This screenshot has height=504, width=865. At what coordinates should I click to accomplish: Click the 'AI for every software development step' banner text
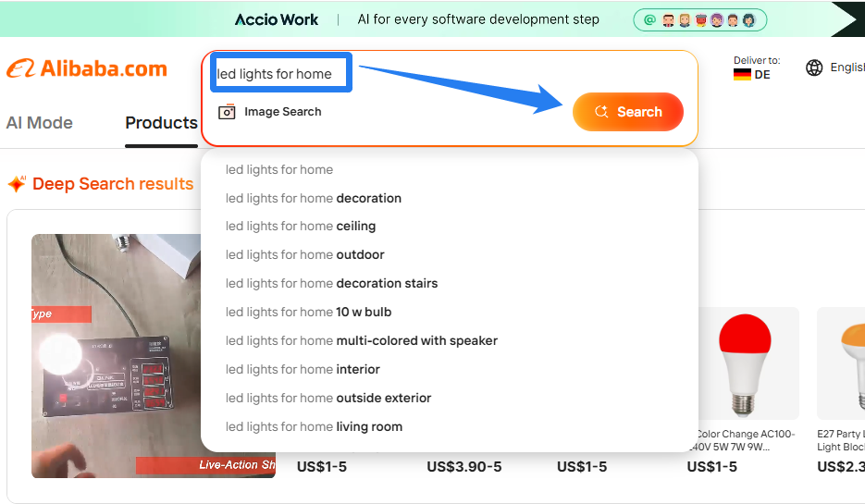478,19
